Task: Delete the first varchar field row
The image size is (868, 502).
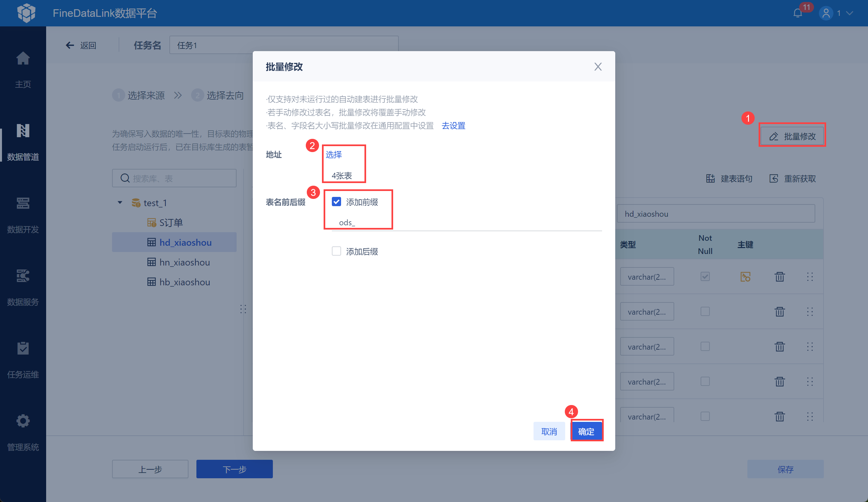Action: (x=779, y=276)
